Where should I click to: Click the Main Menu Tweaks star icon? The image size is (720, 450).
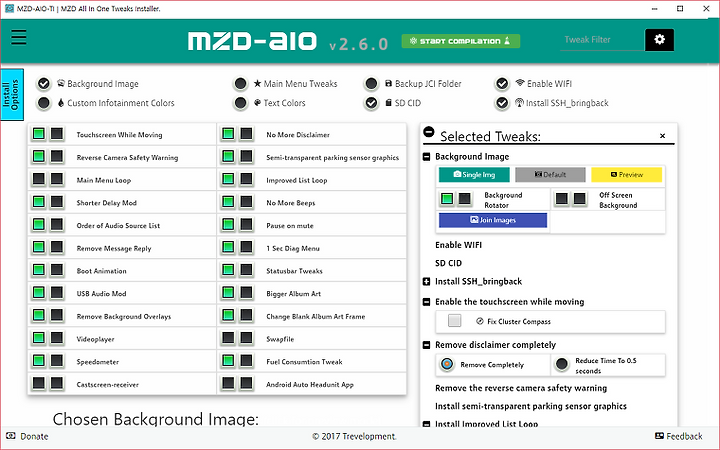click(x=257, y=83)
